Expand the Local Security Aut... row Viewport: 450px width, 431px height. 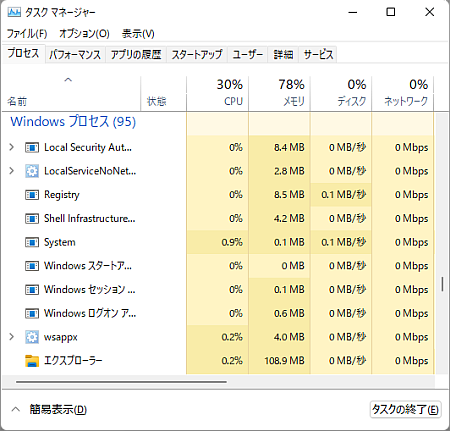click(12, 147)
